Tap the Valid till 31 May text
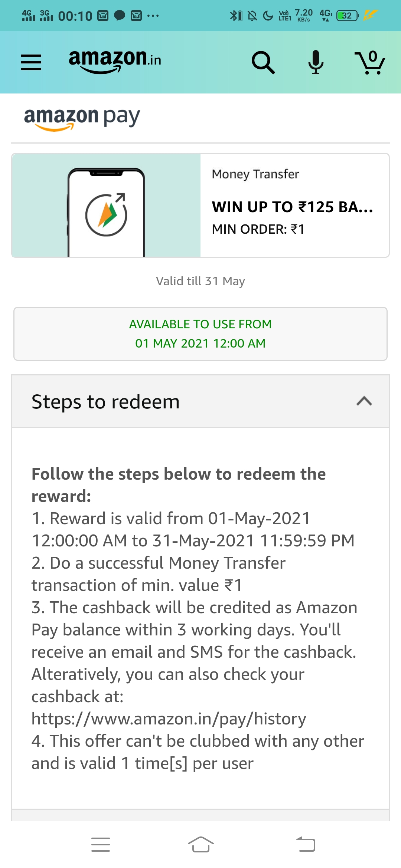 (200, 281)
